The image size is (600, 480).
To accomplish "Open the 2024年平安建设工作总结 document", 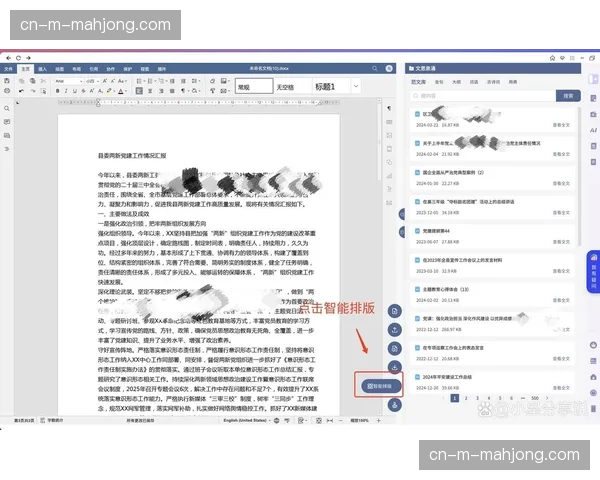I will tap(447, 377).
